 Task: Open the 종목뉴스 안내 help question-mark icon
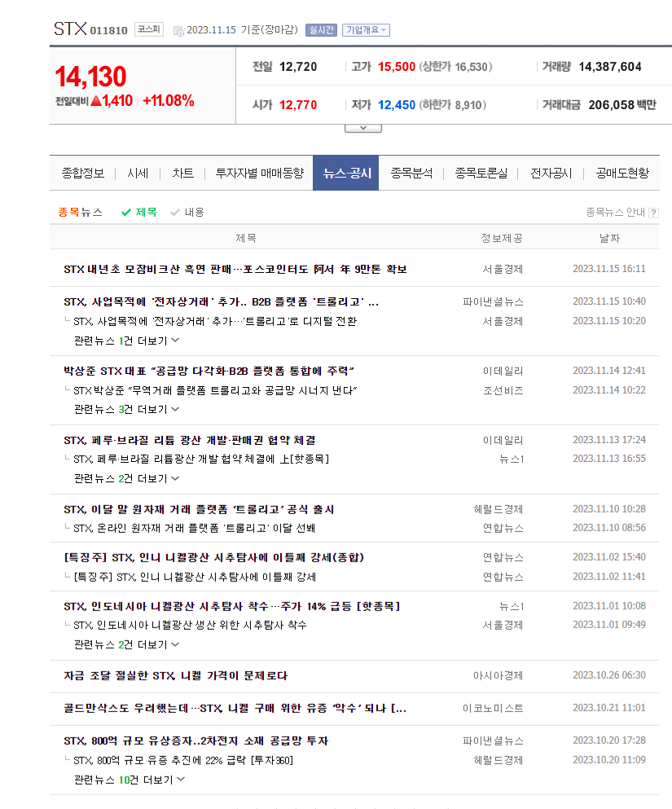click(653, 213)
